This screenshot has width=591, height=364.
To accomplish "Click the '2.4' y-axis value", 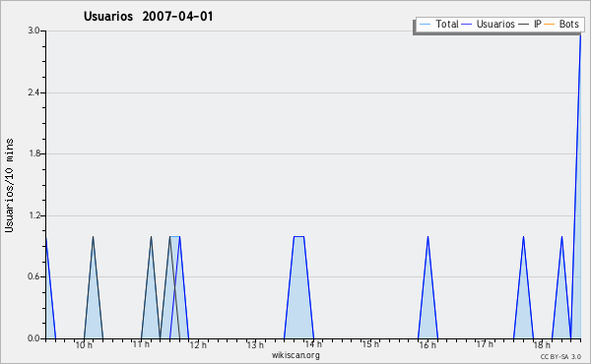I will (33, 92).
